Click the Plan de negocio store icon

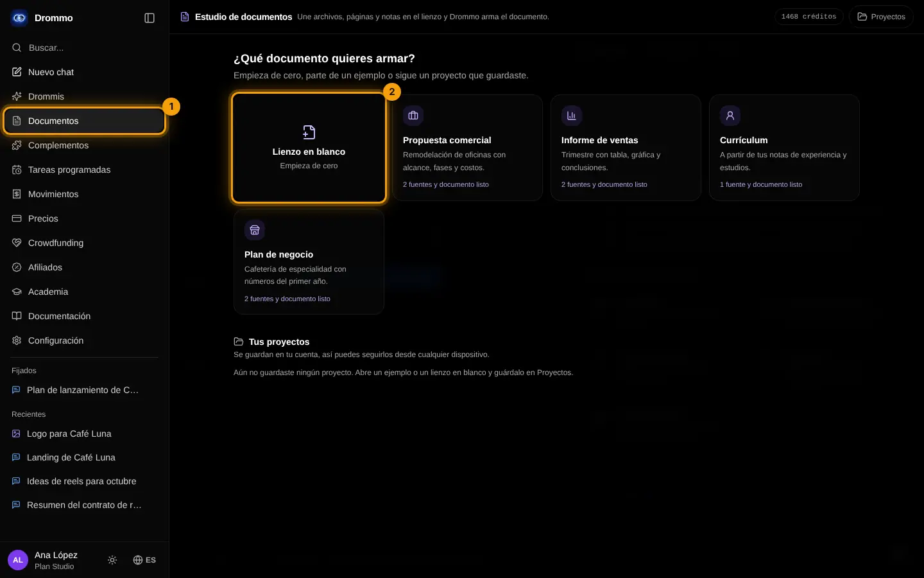click(255, 230)
